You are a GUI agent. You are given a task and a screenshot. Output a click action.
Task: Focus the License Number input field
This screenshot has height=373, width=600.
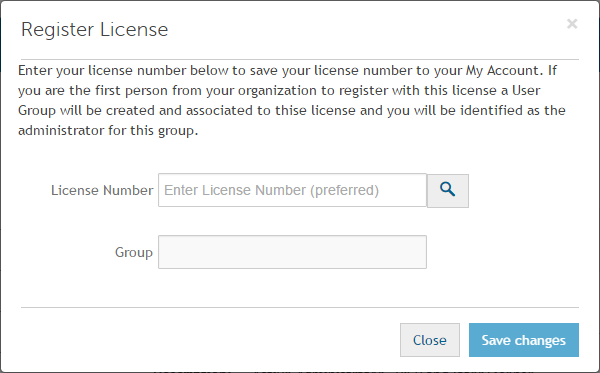pos(292,190)
